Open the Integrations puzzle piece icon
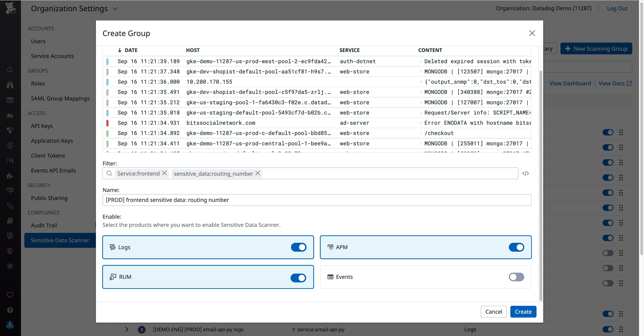644x336 pixels. click(10, 176)
